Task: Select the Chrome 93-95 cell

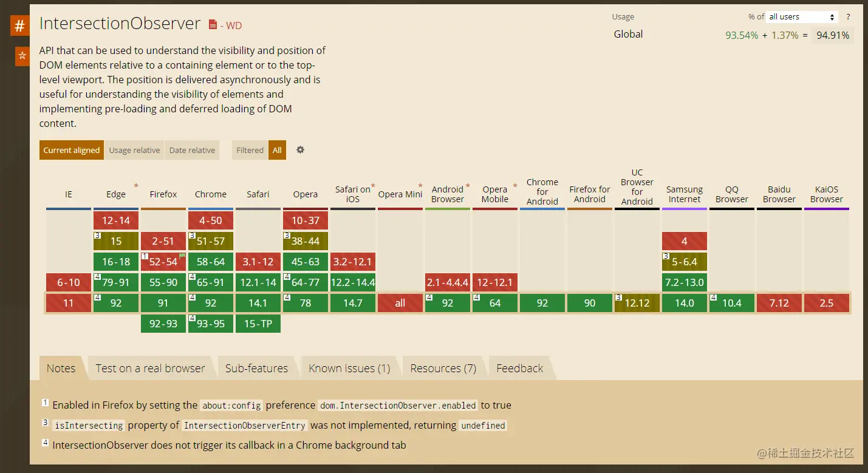Action: point(211,324)
